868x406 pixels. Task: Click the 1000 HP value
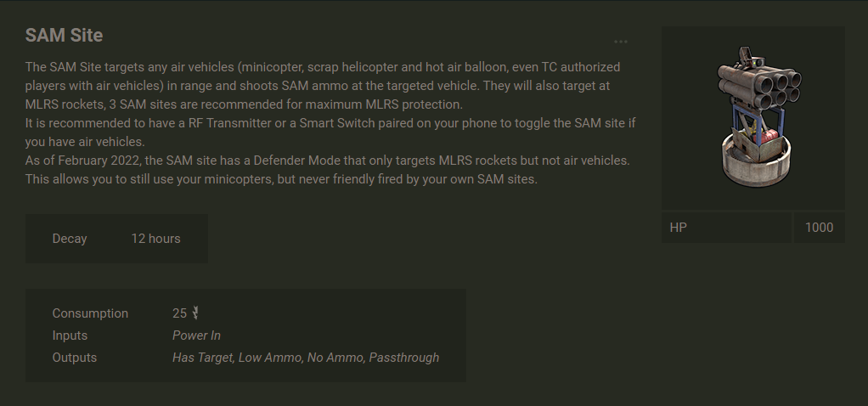click(x=819, y=228)
